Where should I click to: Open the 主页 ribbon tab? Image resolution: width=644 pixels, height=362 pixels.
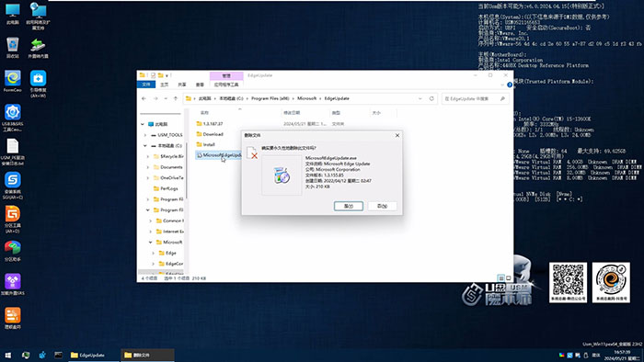(165, 85)
